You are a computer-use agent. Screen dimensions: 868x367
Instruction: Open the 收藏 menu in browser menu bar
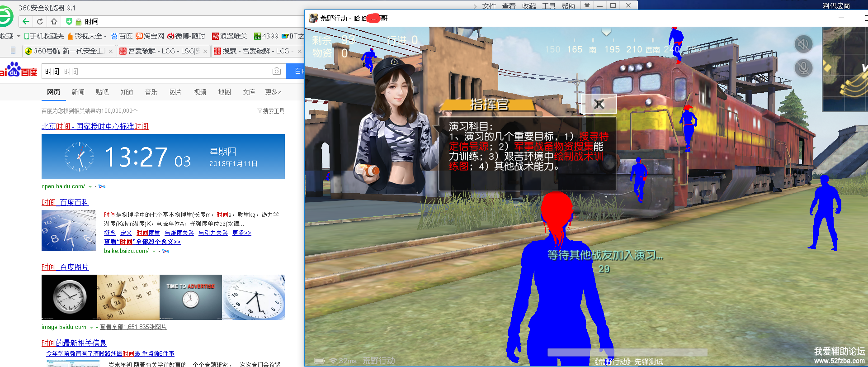point(529,6)
